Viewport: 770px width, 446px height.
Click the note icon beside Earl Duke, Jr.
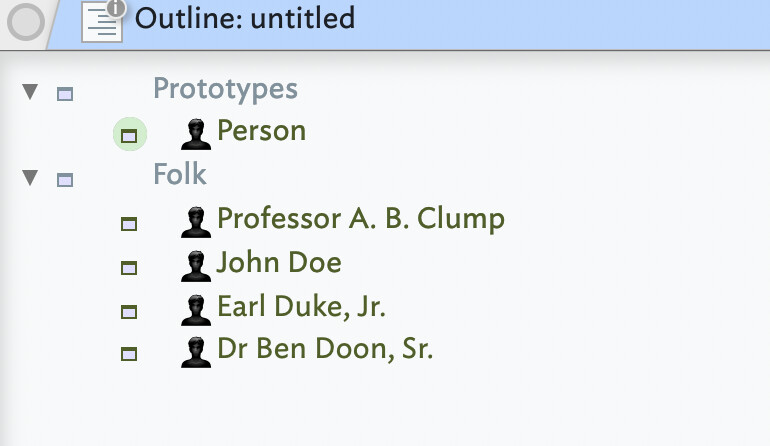(129, 311)
